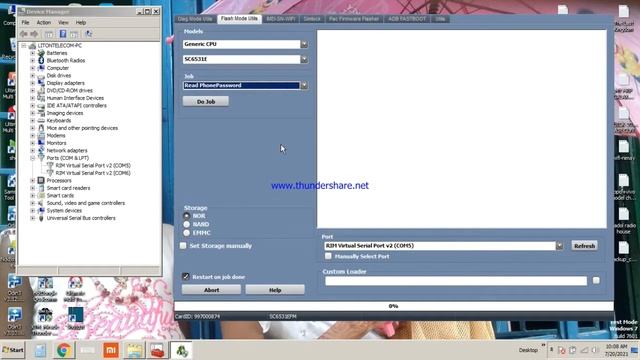The image size is (640, 360).
Task: Select Universal Serial Bus controllers icon
Action: (x=41, y=218)
